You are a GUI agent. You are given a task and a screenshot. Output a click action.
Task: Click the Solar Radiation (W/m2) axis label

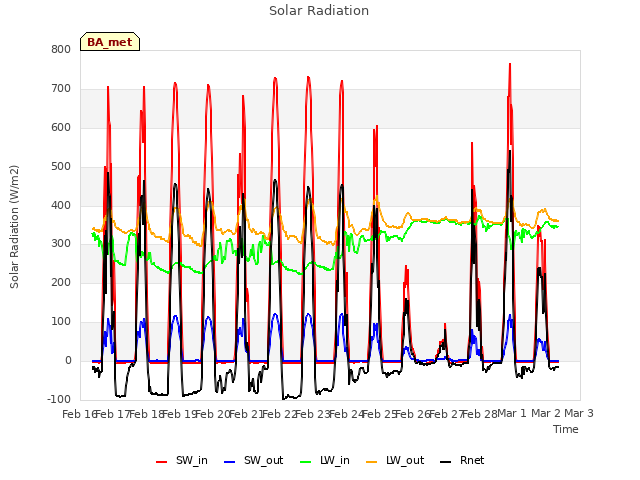tap(14, 227)
